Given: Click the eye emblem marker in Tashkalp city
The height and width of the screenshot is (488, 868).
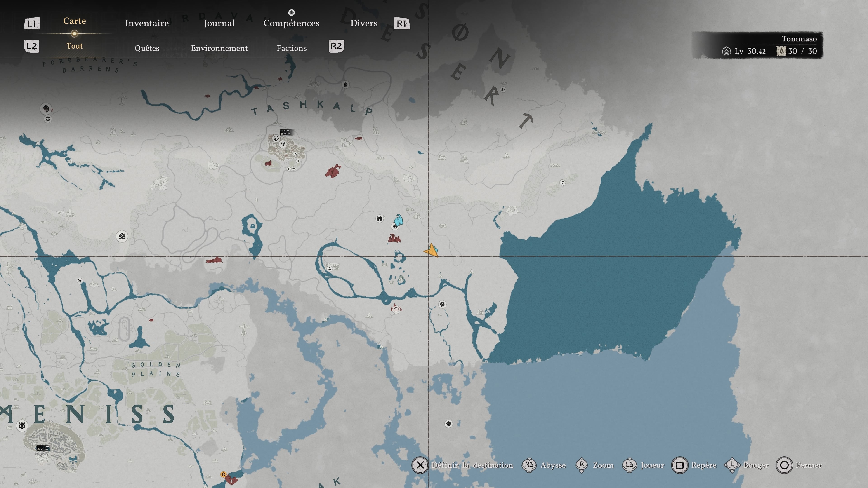Looking at the screenshot, I should tap(283, 144).
